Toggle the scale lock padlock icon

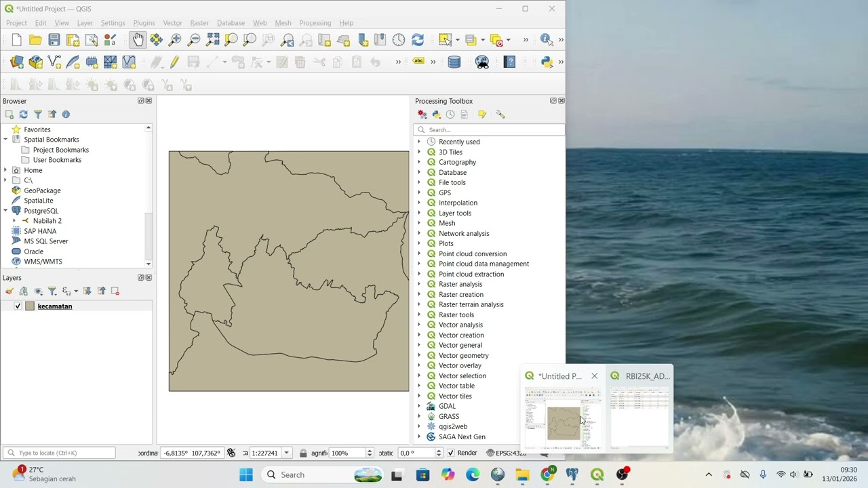click(303, 453)
